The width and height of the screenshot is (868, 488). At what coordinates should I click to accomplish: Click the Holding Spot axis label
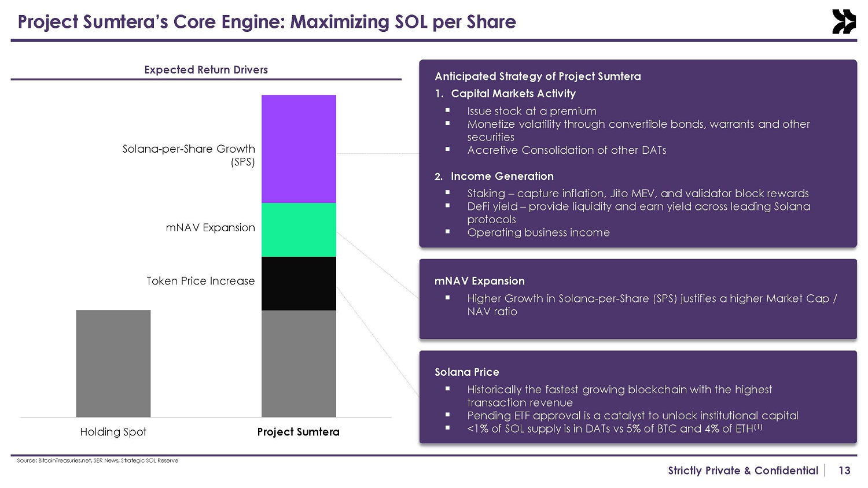click(x=113, y=432)
